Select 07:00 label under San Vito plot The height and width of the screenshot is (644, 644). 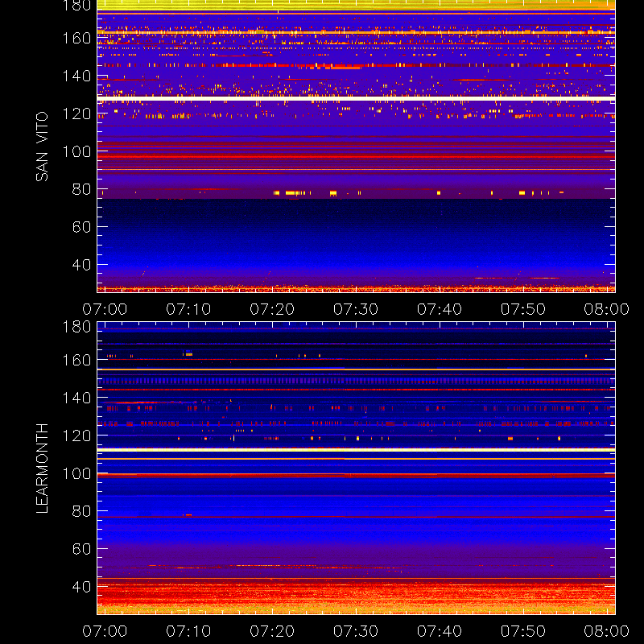(x=105, y=309)
